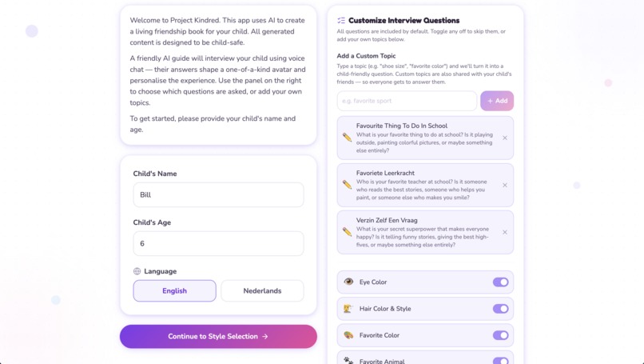Select Nederlands as the language
Image resolution: width=644 pixels, height=364 pixels.
pyautogui.click(x=262, y=290)
